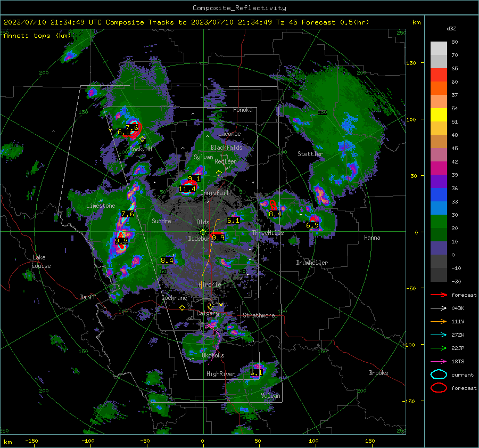479x448 pixels.
Task: Click the yellow diamond radar site at Olds
Action: point(203,232)
